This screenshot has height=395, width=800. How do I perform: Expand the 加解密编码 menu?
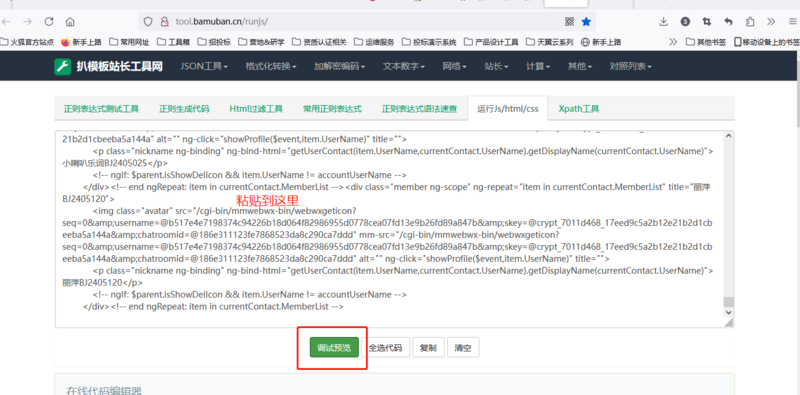[340, 66]
